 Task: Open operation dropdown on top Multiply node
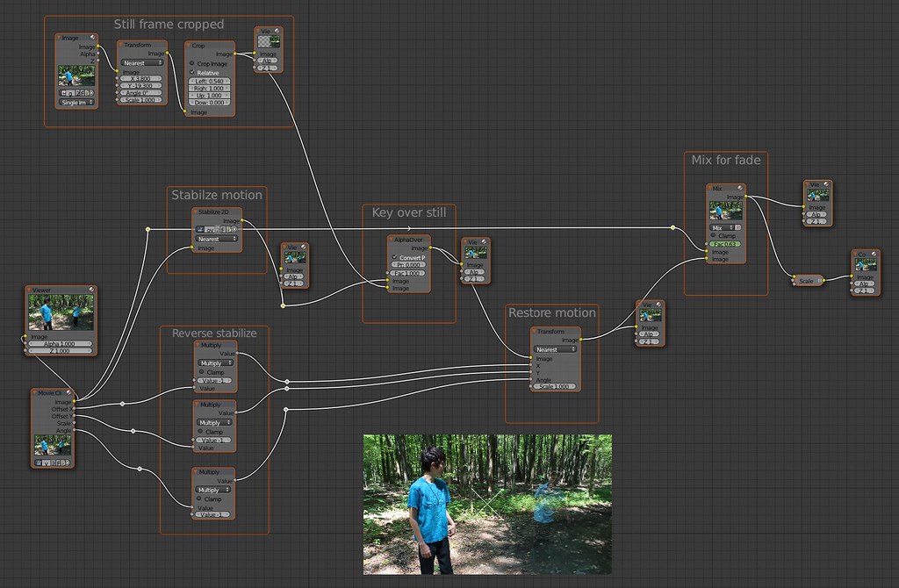(x=216, y=362)
